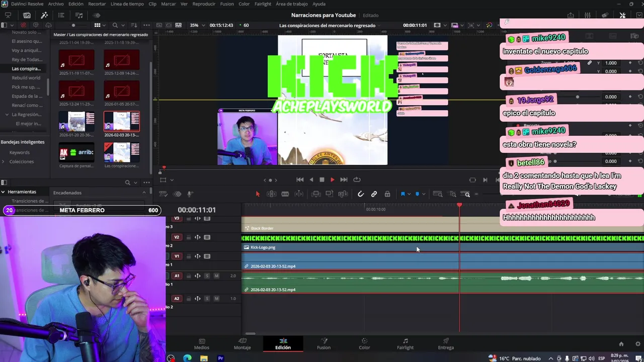Toggle auto track selector on V2
644x362 pixels.
[x=198, y=237]
